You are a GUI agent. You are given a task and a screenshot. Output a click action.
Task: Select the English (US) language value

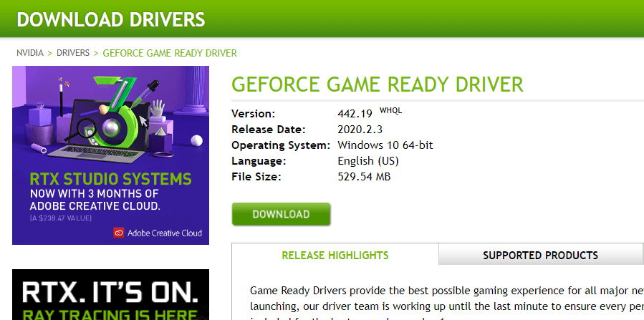(368, 161)
